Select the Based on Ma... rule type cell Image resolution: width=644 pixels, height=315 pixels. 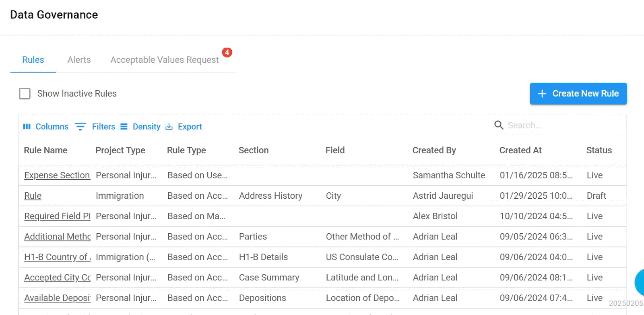(x=196, y=216)
